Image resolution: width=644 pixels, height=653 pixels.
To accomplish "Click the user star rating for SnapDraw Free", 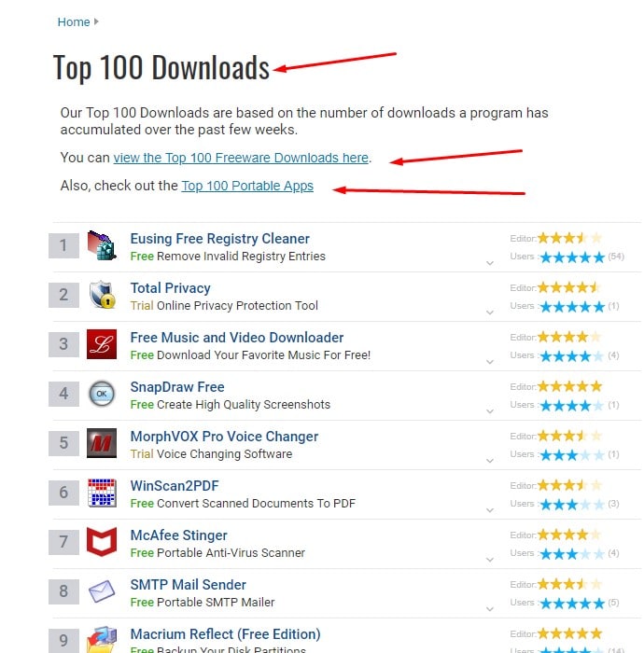I will click(x=571, y=406).
